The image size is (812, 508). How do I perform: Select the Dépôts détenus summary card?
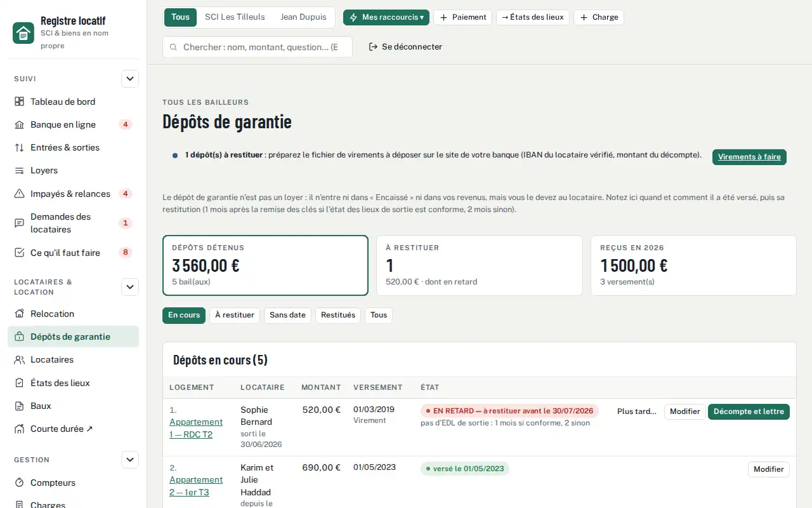[x=265, y=265]
